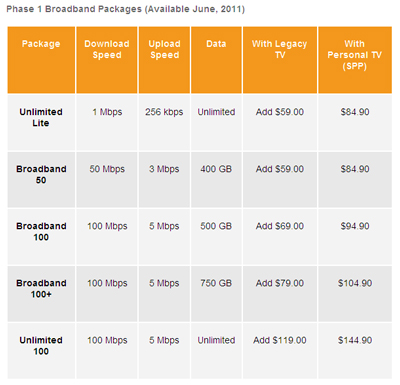
Task: Click the 750 GB data cell
Action: pos(216,283)
